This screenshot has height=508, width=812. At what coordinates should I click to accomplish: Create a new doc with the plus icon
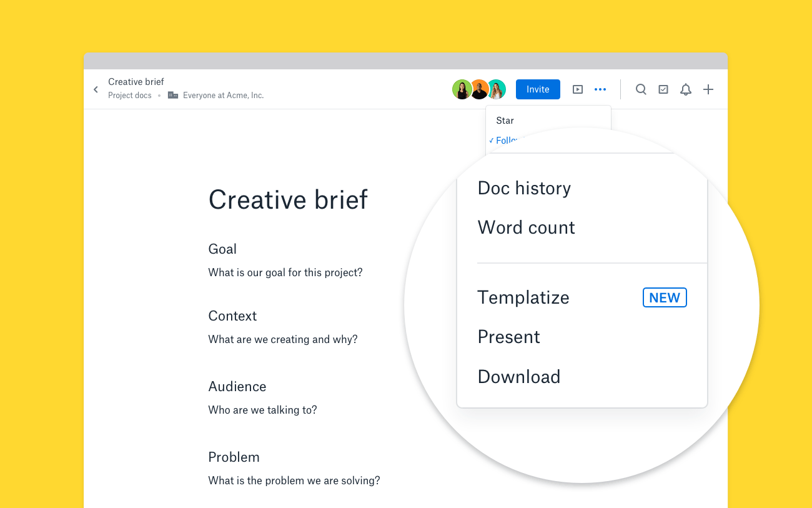708,89
